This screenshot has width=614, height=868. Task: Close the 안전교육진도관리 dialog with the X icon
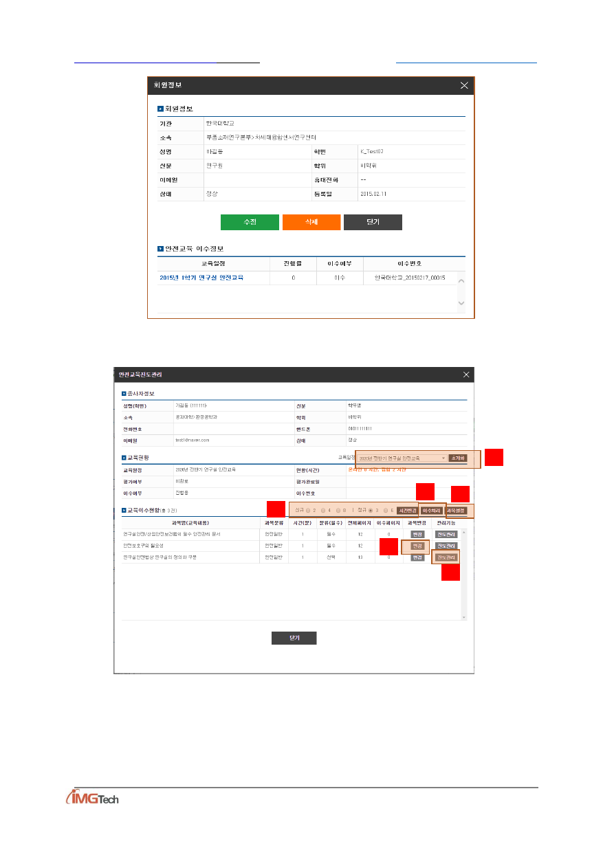[x=465, y=375]
